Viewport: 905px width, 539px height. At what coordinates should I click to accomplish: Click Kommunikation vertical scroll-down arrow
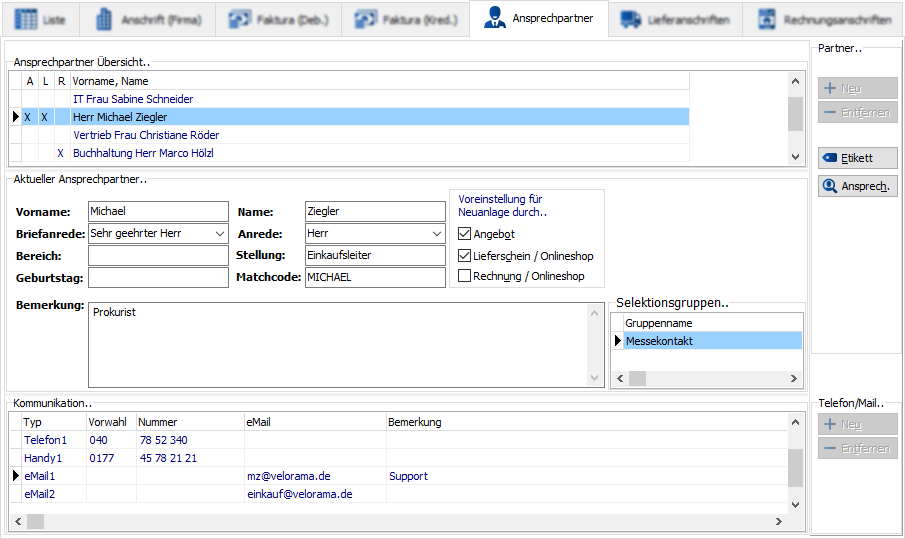click(x=795, y=504)
